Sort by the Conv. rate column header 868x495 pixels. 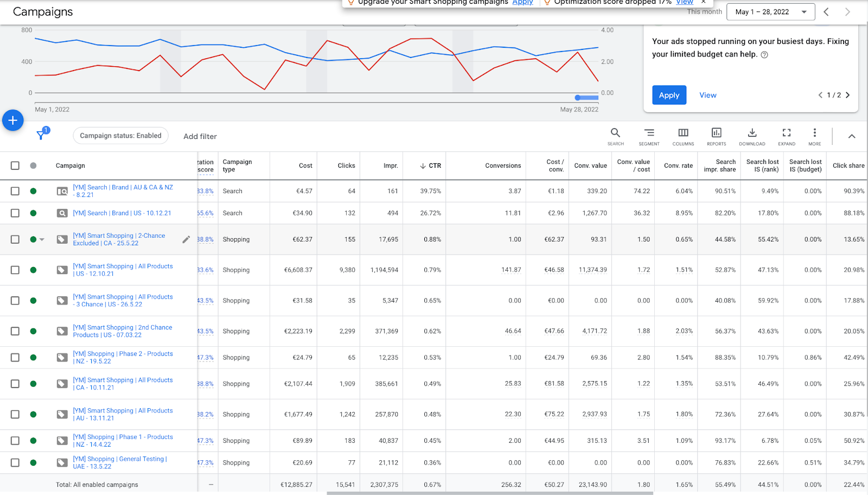tap(678, 166)
